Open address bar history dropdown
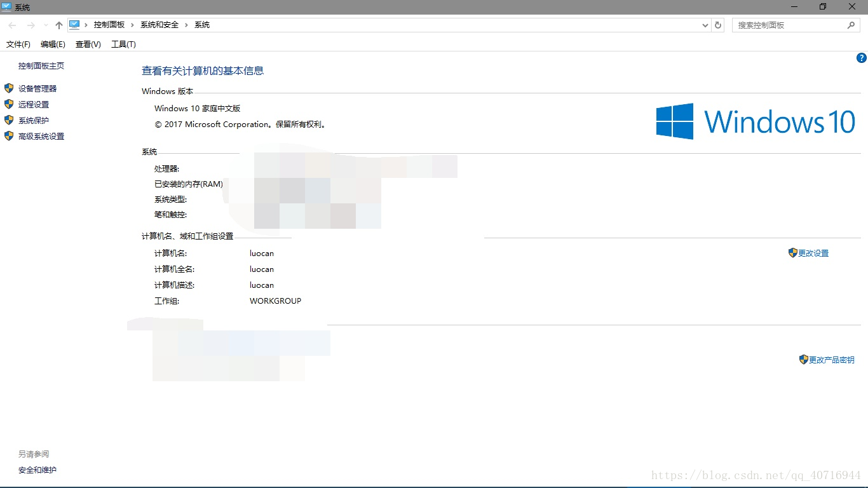The image size is (868, 488). (705, 25)
